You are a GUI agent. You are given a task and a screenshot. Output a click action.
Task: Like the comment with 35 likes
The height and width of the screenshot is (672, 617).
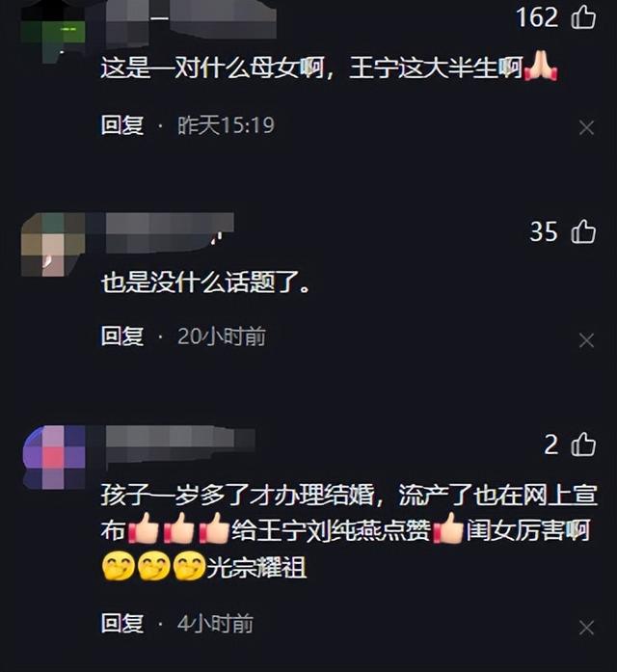coord(583,231)
